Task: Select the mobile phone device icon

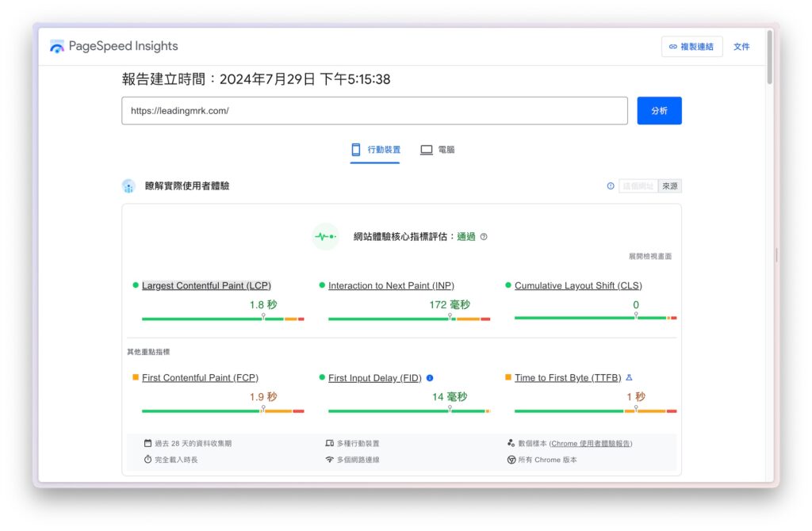Action: (356, 150)
